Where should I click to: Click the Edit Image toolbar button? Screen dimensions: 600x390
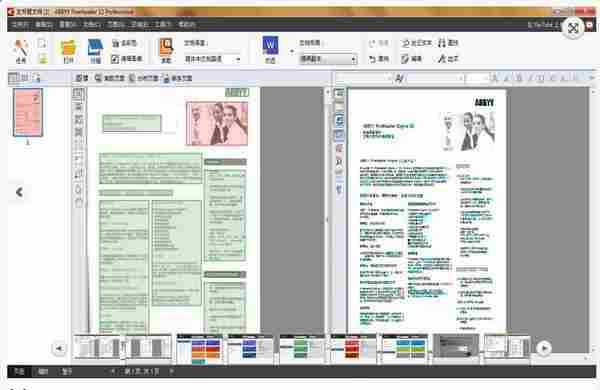127,59
